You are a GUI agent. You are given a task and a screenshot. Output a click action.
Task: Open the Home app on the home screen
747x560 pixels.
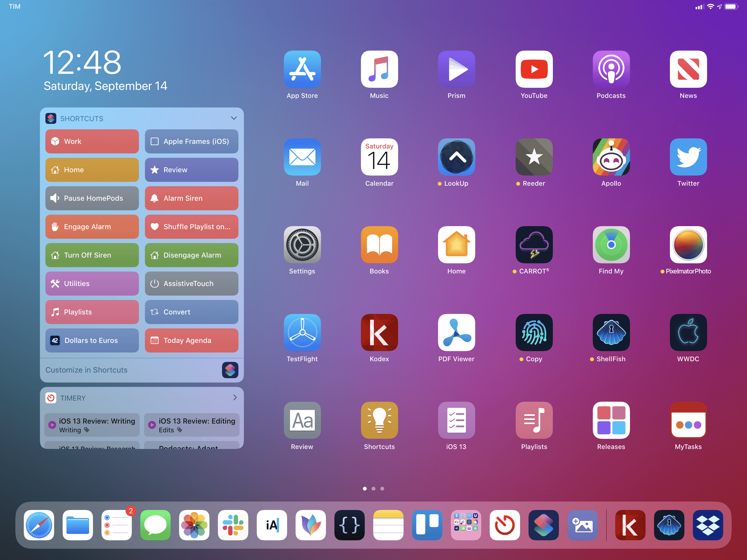click(457, 245)
